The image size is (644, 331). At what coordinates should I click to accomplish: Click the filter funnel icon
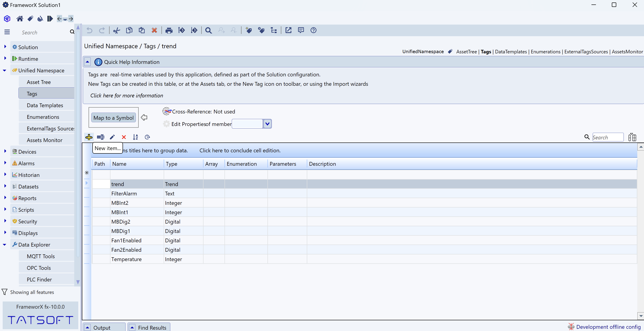(4, 292)
